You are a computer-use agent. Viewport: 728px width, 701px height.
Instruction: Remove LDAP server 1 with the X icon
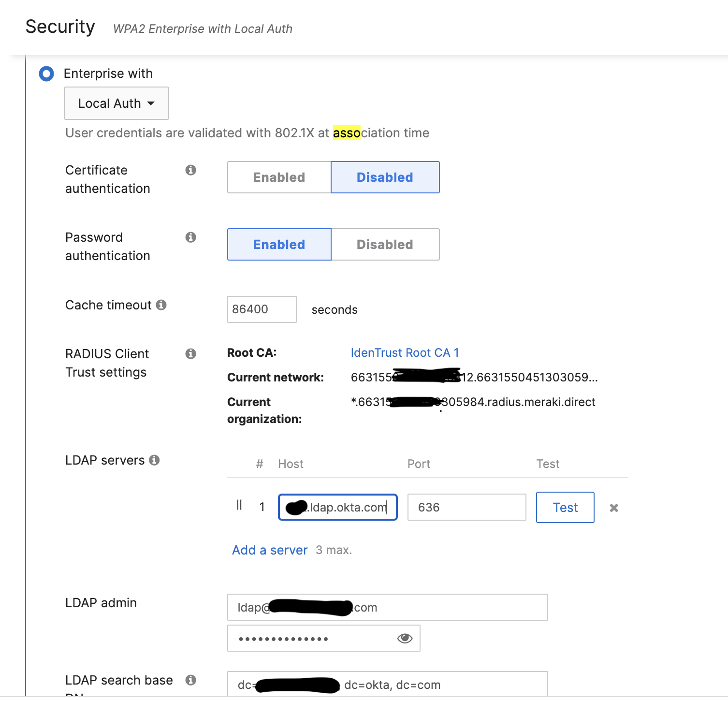coord(614,508)
